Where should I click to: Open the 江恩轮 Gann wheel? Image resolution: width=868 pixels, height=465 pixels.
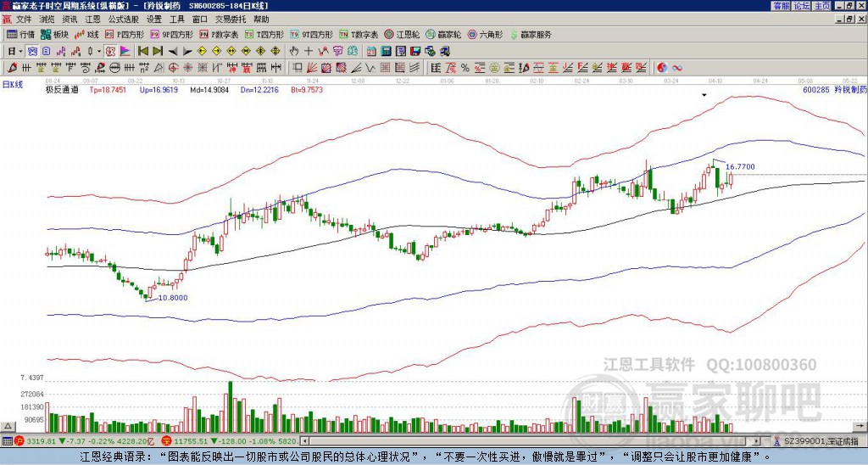[x=402, y=34]
